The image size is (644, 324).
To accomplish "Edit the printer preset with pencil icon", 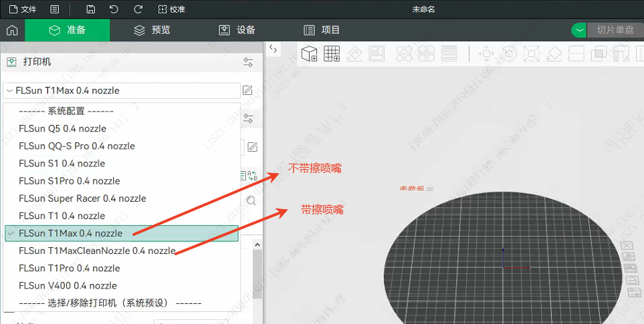I will (x=247, y=90).
